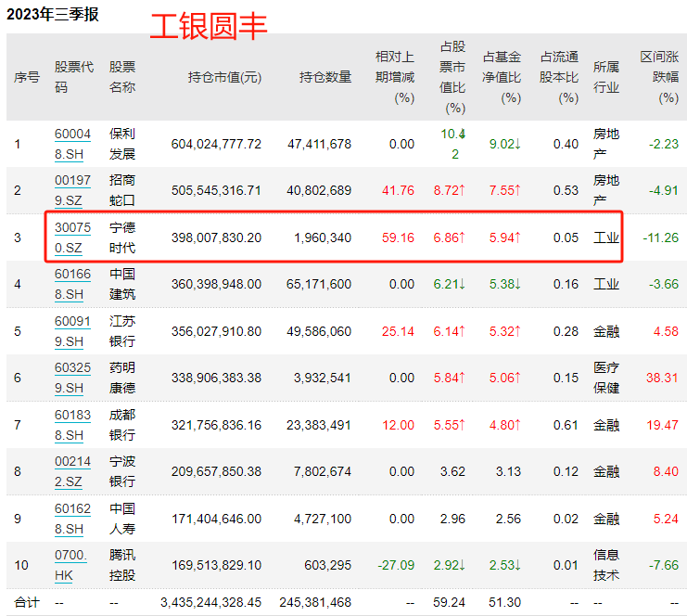The width and height of the screenshot is (687, 616).
Task: Click the 医疗保健 industry cell
Action: coord(606,378)
